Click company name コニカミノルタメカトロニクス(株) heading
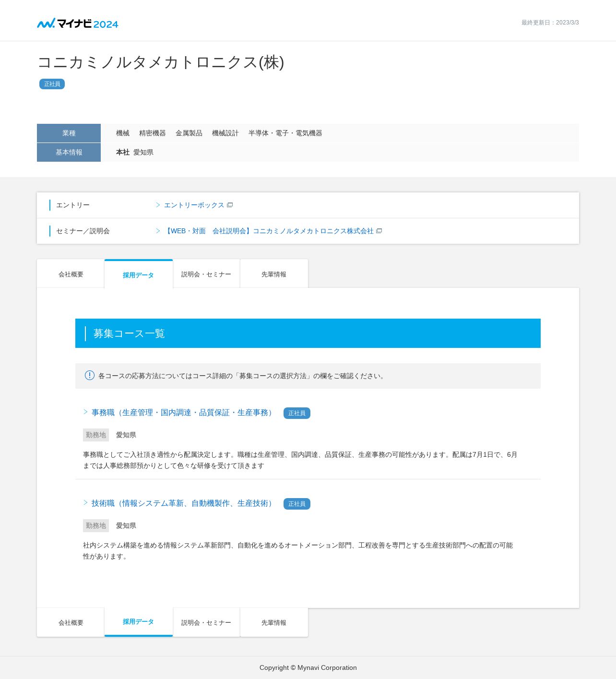 point(161,62)
